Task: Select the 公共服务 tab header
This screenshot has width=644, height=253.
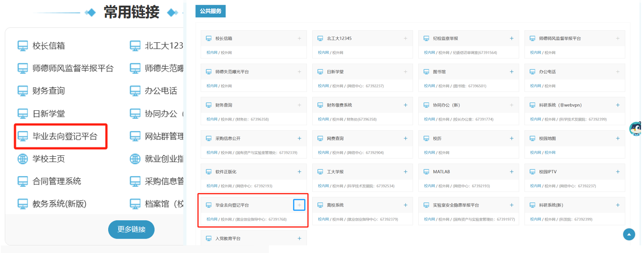Action: (210, 11)
